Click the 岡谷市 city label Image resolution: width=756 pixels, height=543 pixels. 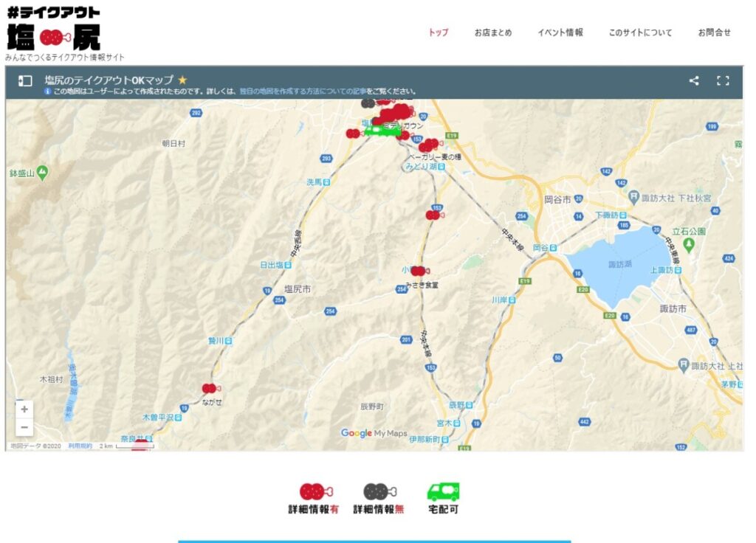[x=557, y=199]
